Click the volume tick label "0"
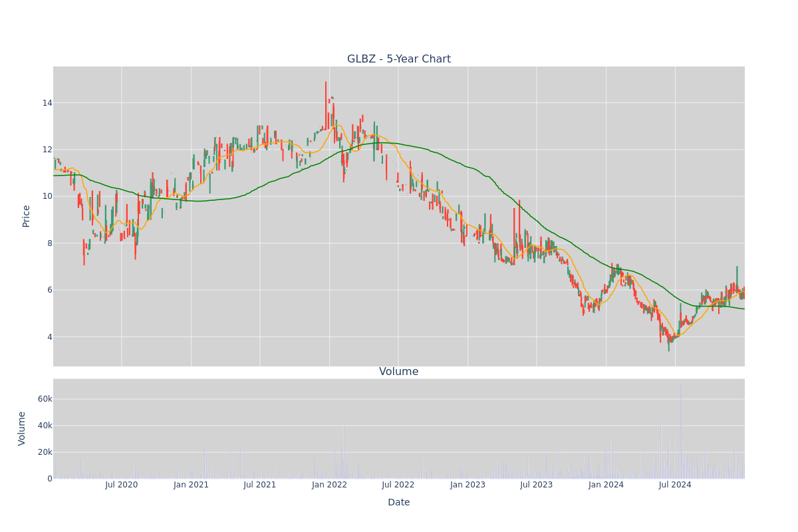This screenshot has width=798, height=532. 50,479
